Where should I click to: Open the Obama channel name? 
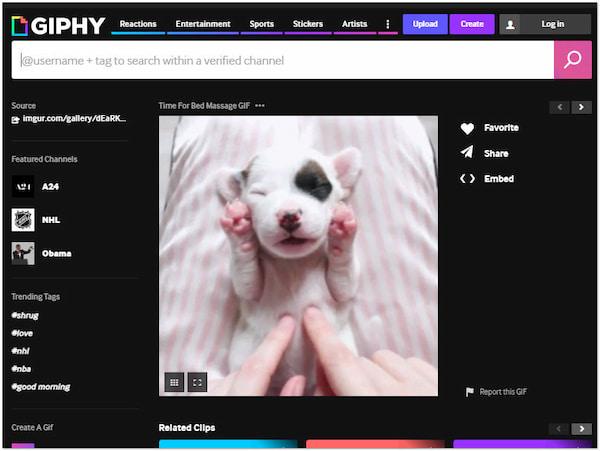coord(57,254)
